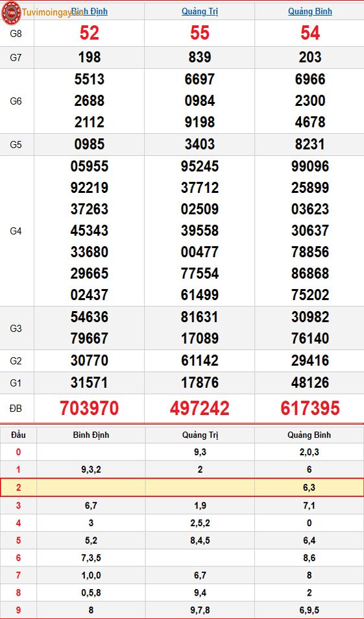Click the highlighted Đầu row number 2
The height and width of the screenshot is (619, 364).
18,488
